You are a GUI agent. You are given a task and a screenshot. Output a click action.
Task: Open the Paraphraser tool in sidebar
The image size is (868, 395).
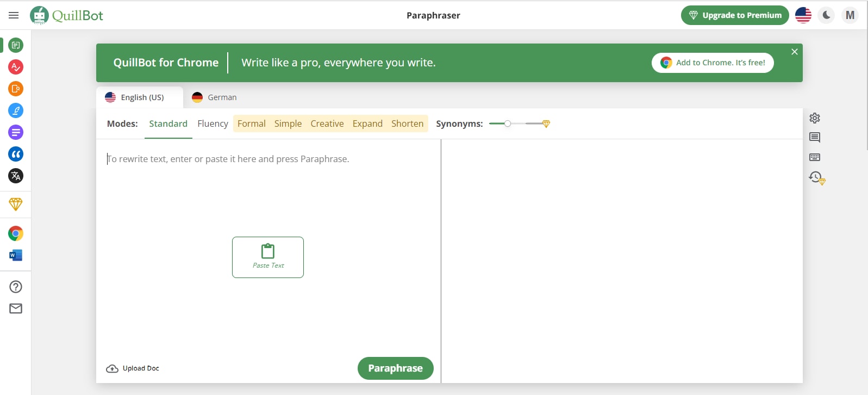coord(16,45)
